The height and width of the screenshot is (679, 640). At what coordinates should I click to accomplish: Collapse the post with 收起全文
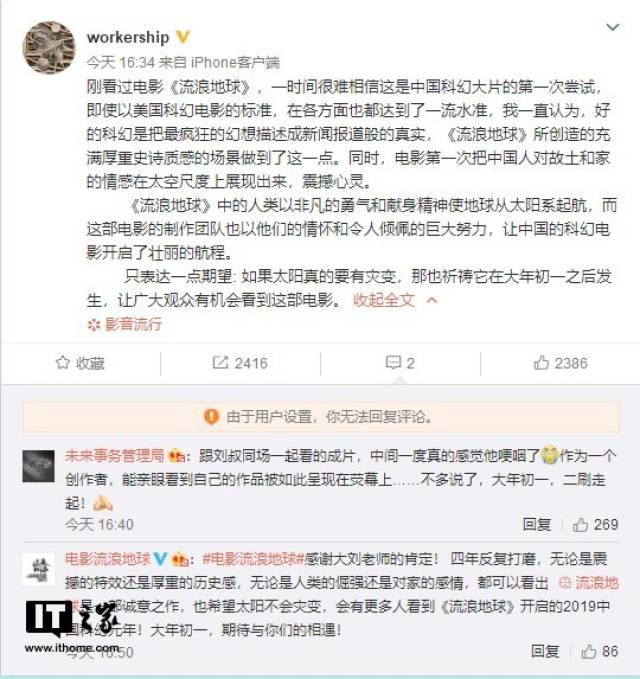tap(384, 300)
